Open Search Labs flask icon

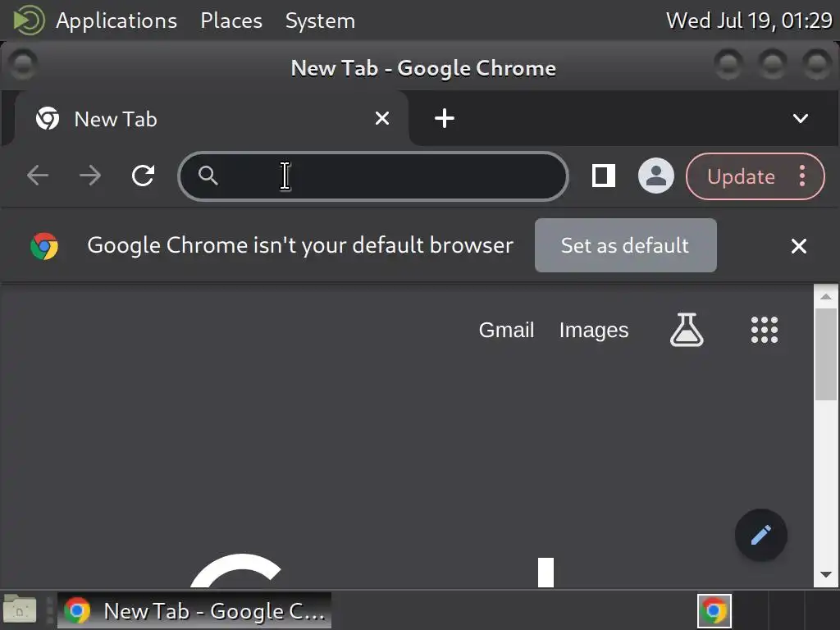coord(687,330)
